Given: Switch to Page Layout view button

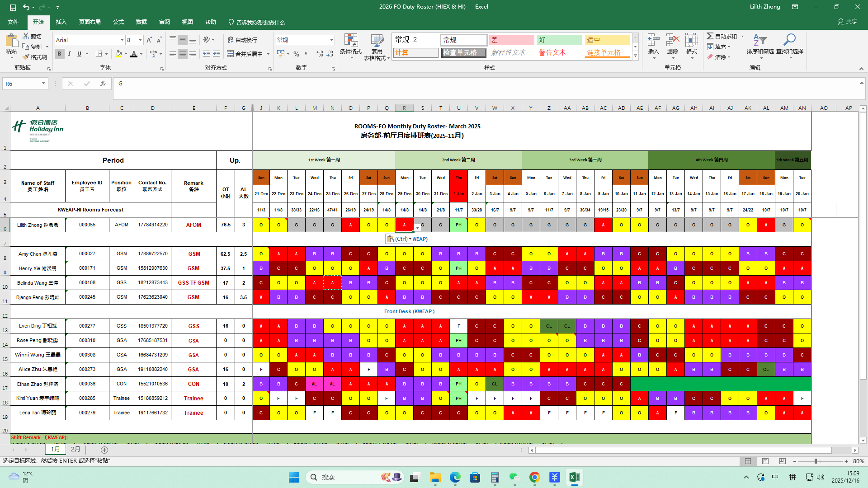Looking at the screenshot, I should coord(765,461).
